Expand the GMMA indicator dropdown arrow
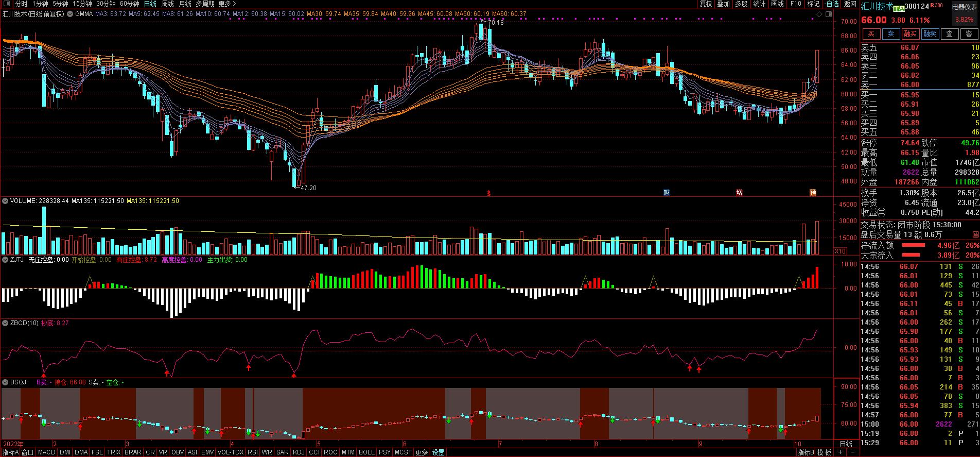980x457 pixels. (x=71, y=14)
